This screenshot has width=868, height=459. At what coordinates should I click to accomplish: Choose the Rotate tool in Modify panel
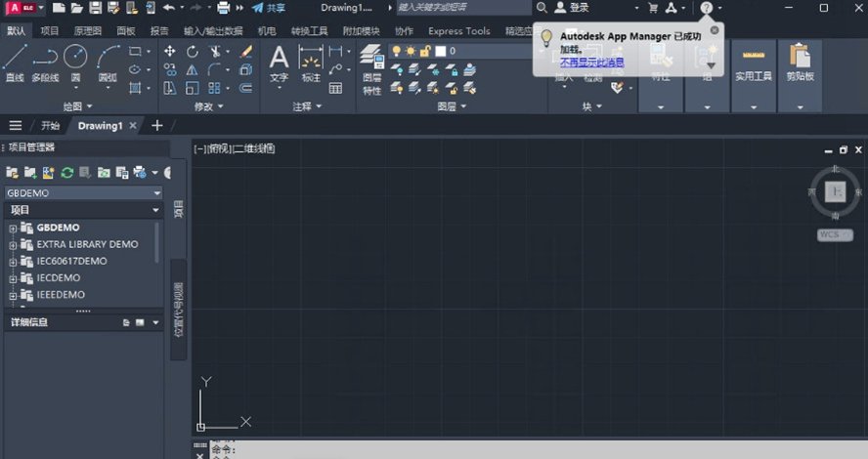(x=193, y=52)
